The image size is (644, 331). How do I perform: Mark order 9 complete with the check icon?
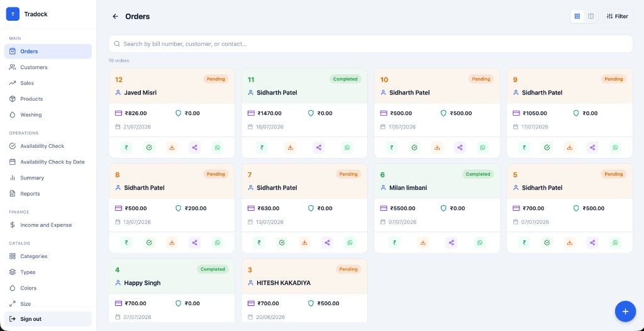547,147
